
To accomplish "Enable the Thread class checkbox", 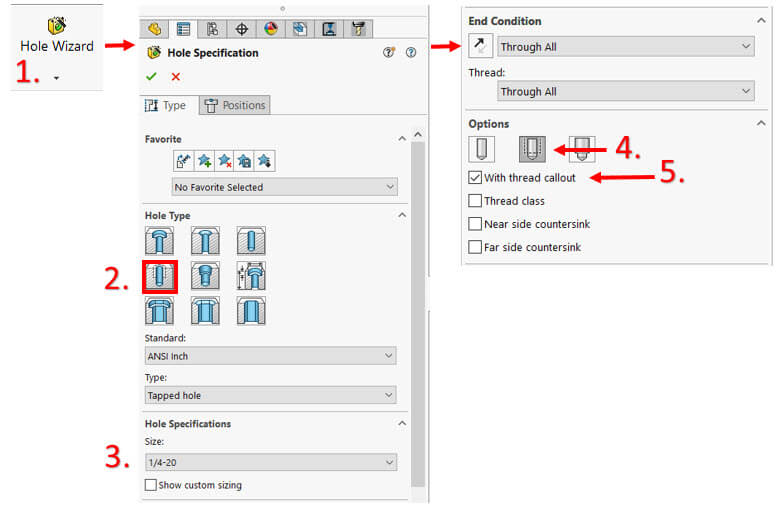I will [x=475, y=201].
